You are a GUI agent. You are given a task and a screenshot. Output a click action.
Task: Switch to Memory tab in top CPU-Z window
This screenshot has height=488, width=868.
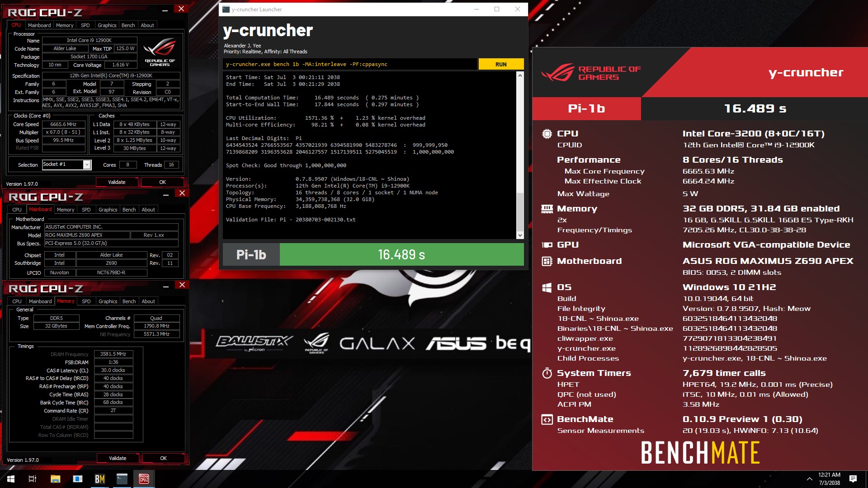click(x=65, y=25)
